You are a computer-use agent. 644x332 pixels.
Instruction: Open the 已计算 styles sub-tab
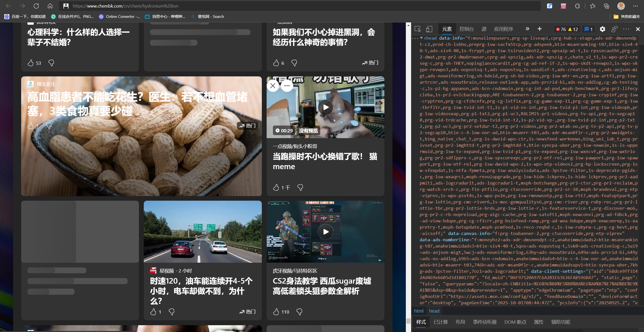click(441, 322)
